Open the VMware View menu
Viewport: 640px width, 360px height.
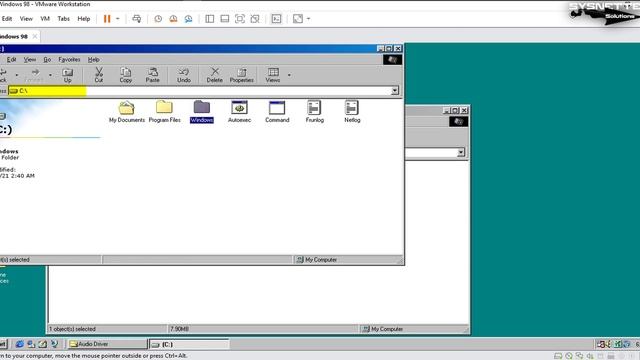coord(26,19)
